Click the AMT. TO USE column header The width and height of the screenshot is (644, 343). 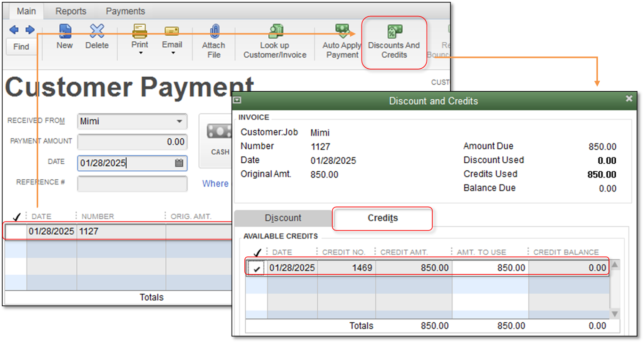(481, 252)
